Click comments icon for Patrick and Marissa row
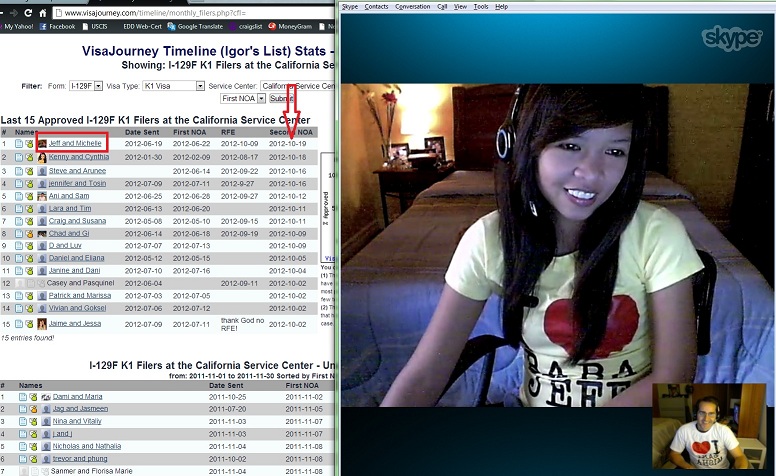The image size is (776, 476). (x=29, y=296)
